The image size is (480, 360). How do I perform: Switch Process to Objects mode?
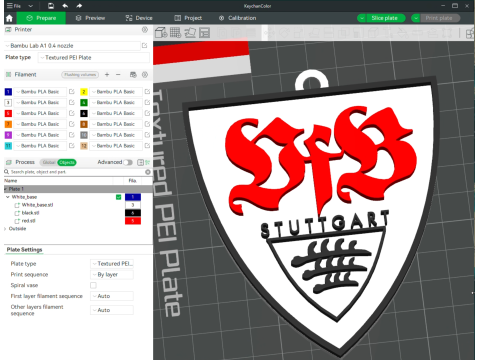click(x=67, y=162)
